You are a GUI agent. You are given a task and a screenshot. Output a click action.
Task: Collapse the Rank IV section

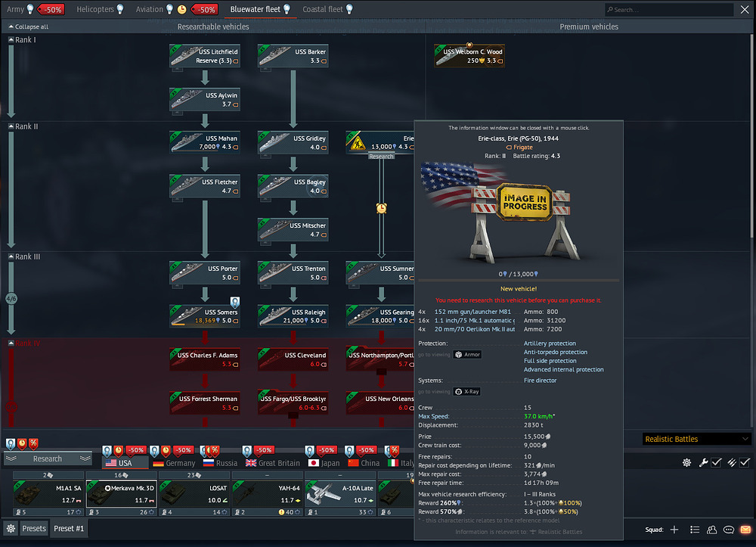[11, 343]
